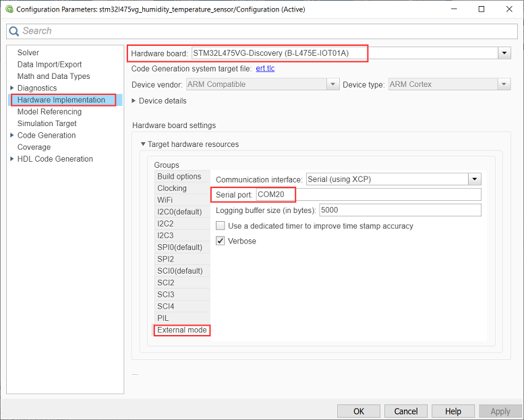Collapse Target hardware resources section
The image size is (524, 420).
pos(143,144)
